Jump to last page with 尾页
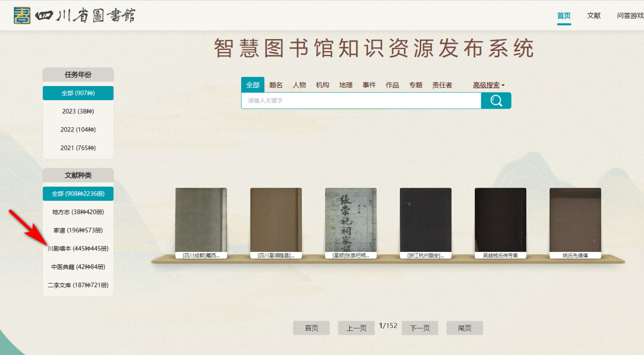The width and height of the screenshot is (644, 355). 465,328
